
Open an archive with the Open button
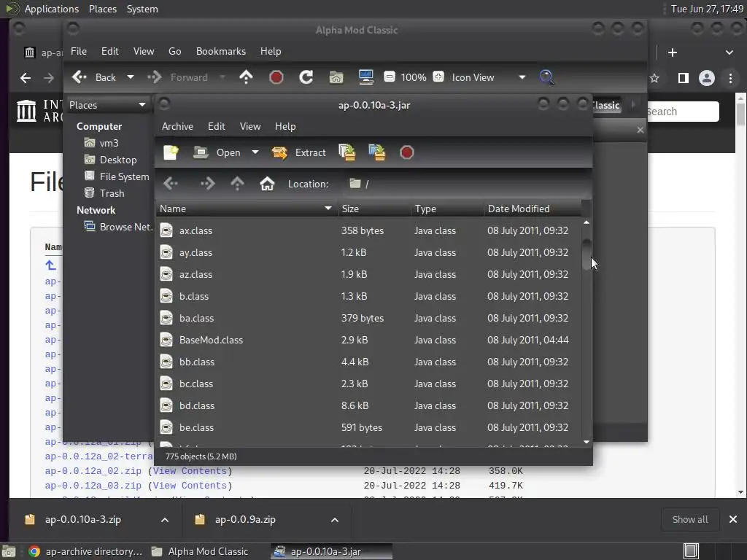pos(217,152)
